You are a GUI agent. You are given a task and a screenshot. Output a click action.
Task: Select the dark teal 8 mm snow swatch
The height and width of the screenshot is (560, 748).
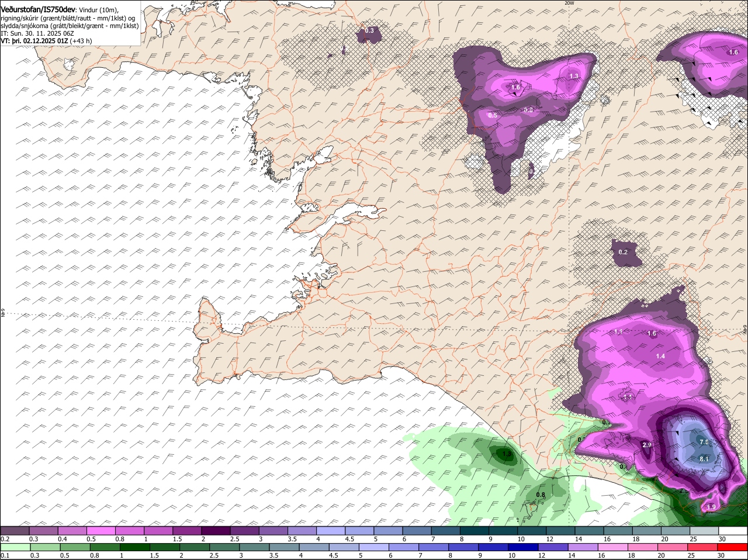click(x=474, y=531)
